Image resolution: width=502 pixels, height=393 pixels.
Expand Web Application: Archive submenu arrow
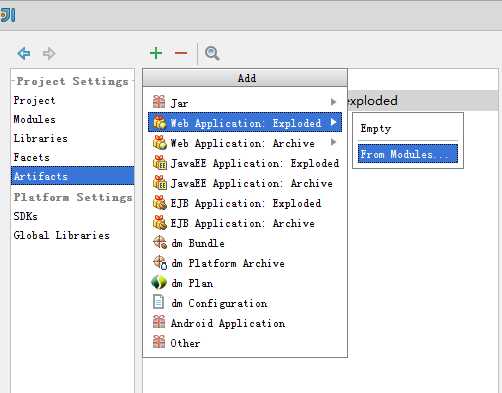(x=333, y=142)
